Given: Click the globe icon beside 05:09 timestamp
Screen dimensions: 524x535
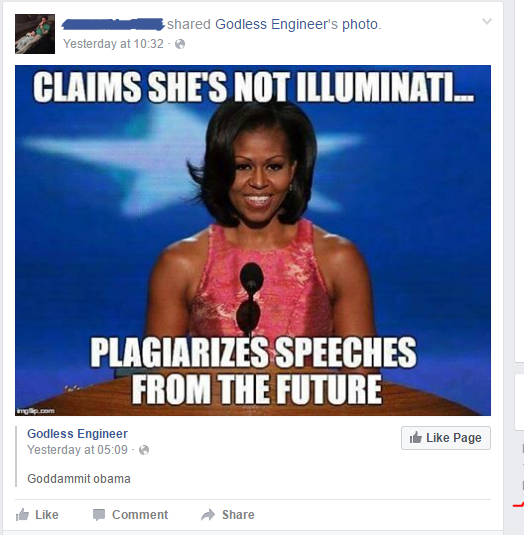Looking at the screenshot, I should (144, 450).
